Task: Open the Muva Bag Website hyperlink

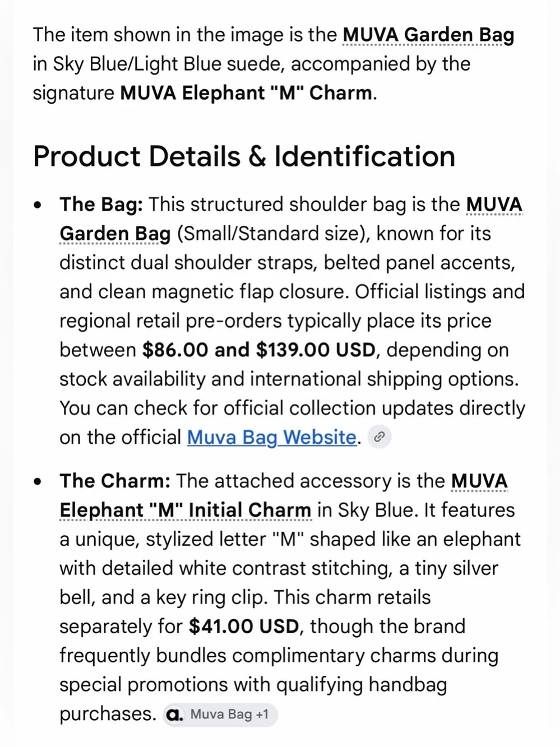Action: [x=272, y=437]
